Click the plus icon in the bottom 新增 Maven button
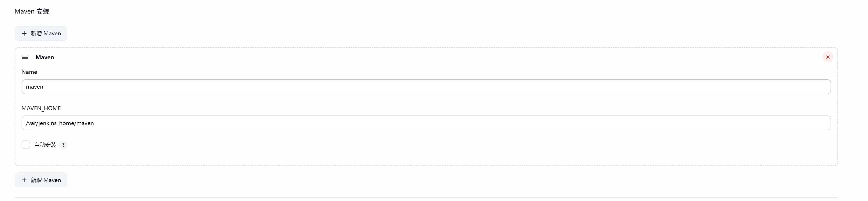Viewport: 868px width, 201px height. pyautogui.click(x=24, y=180)
